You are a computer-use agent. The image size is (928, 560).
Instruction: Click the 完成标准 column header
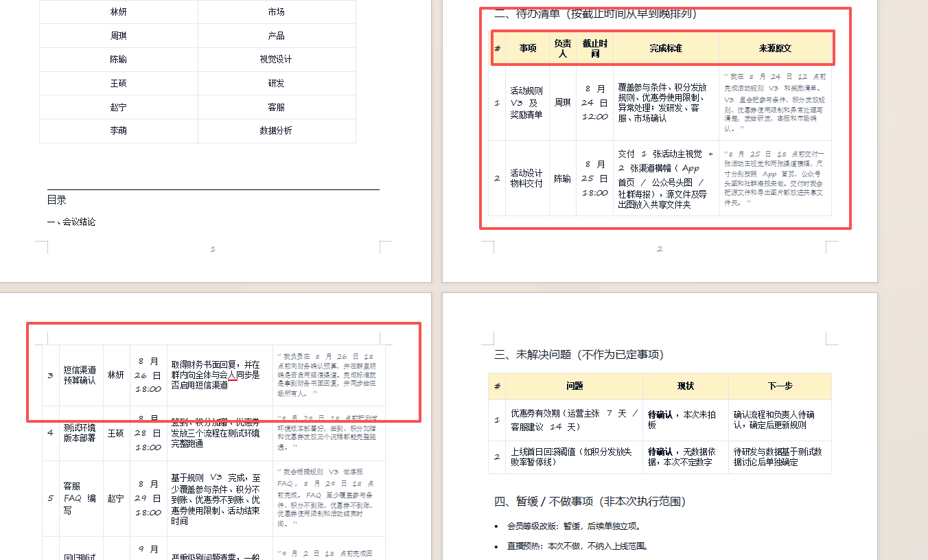point(666,49)
